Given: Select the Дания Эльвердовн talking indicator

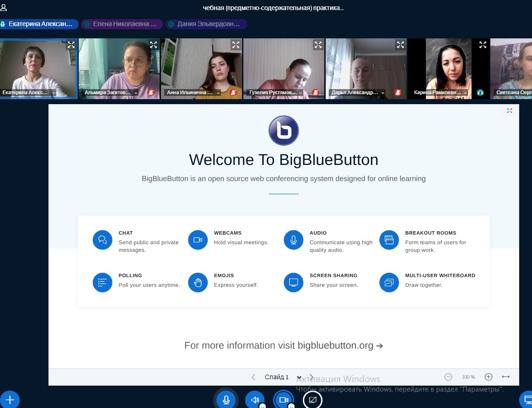Looking at the screenshot, I should coord(206,24).
